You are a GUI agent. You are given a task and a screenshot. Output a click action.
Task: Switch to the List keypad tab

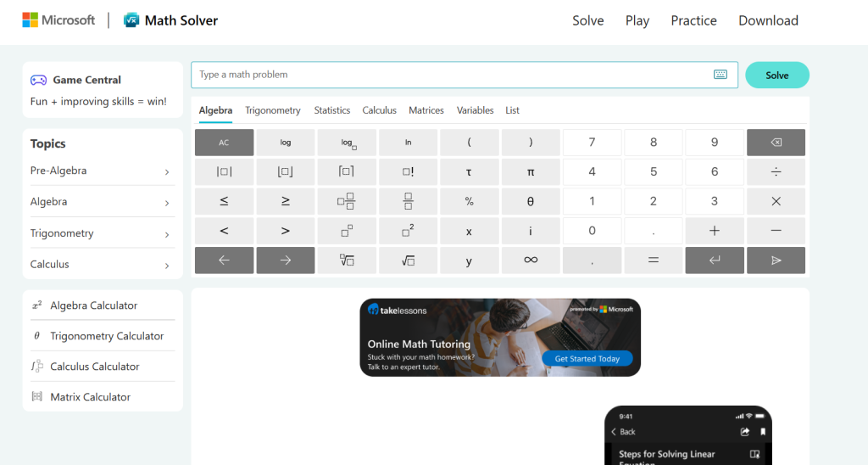pyautogui.click(x=512, y=110)
